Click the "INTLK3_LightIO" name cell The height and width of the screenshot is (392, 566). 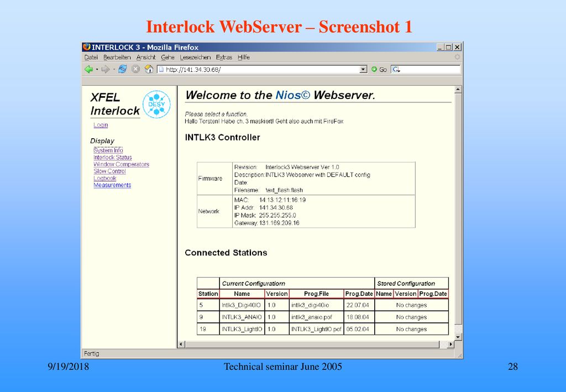coord(242,329)
